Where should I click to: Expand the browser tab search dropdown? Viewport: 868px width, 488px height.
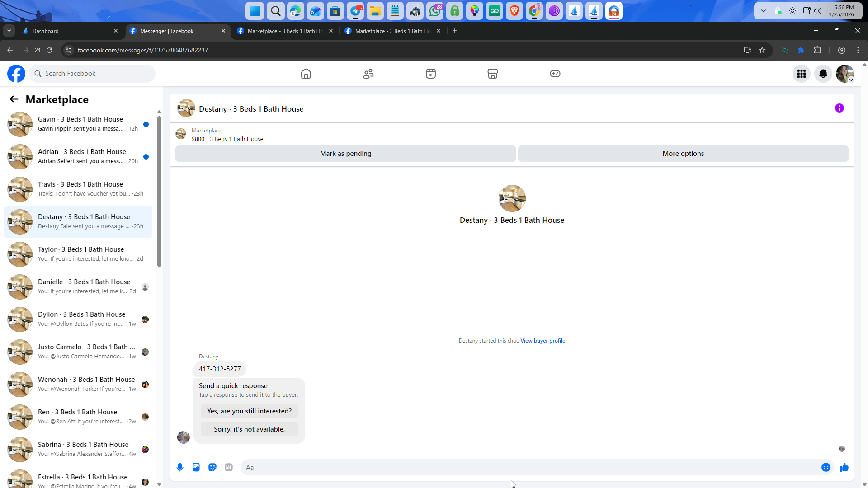[x=9, y=31]
